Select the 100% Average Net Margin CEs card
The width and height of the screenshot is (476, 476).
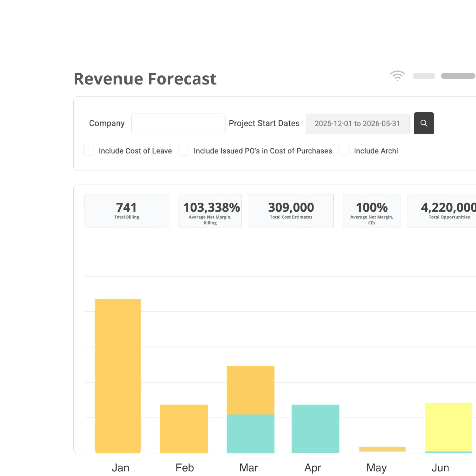click(372, 211)
